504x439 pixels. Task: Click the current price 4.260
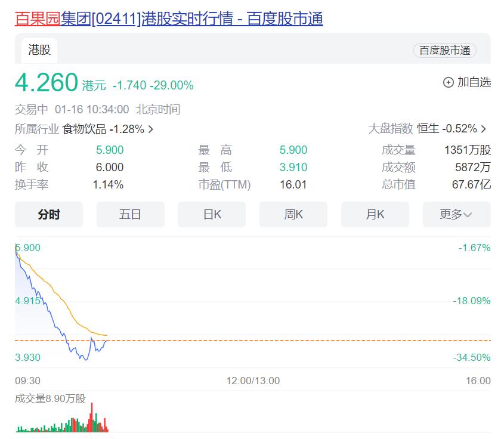47,82
